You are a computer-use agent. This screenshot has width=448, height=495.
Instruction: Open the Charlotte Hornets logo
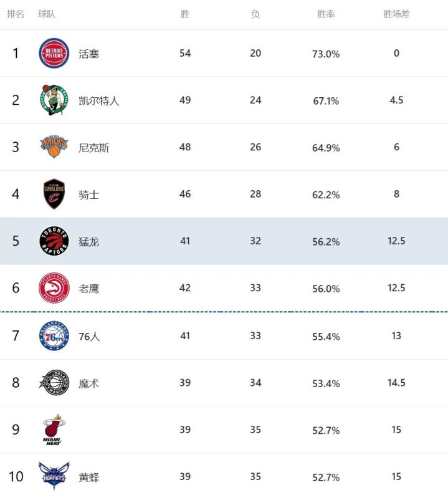pos(54,477)
